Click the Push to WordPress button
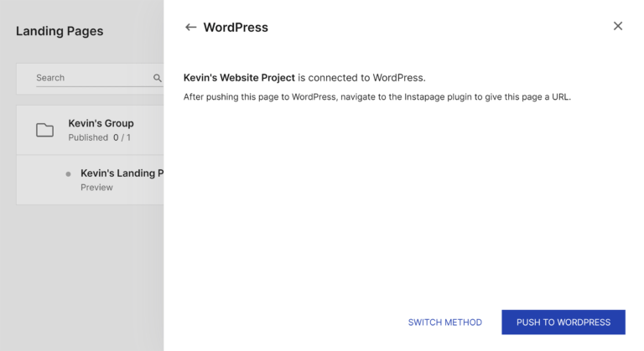 click(x=563, y=323)
